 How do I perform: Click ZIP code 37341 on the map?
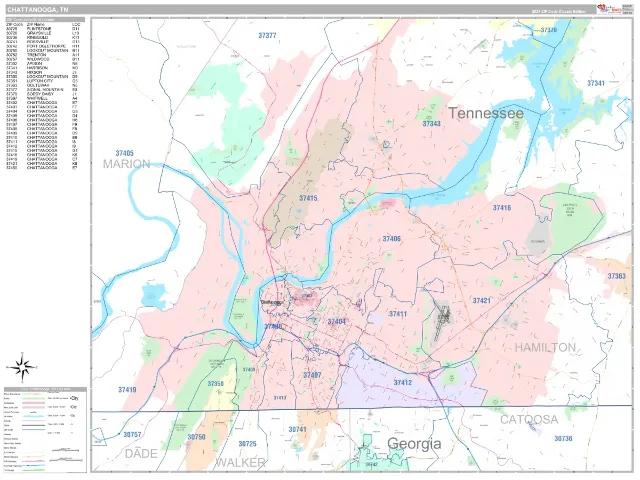pyautogui.click(x=596, y=83)
